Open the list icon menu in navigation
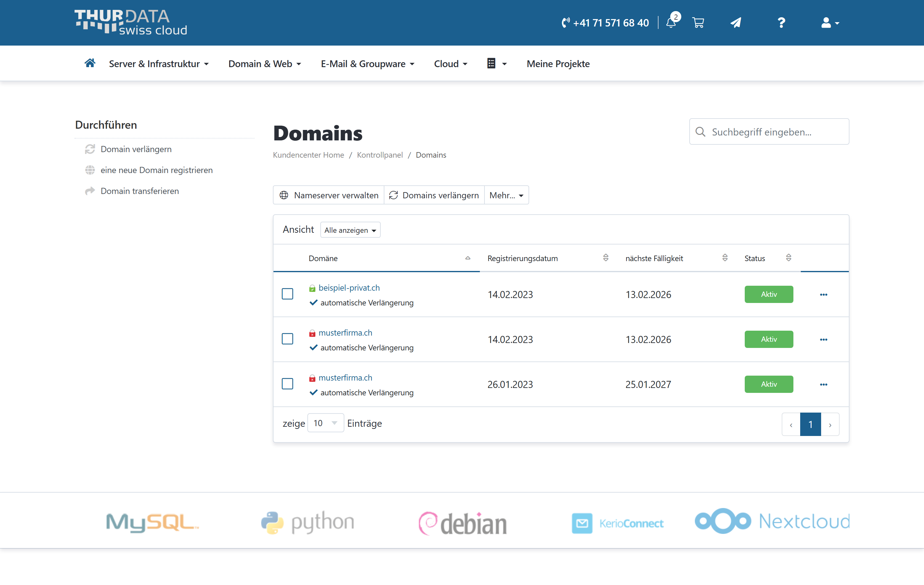Screen dimensions: 924x585 point(496,63)
